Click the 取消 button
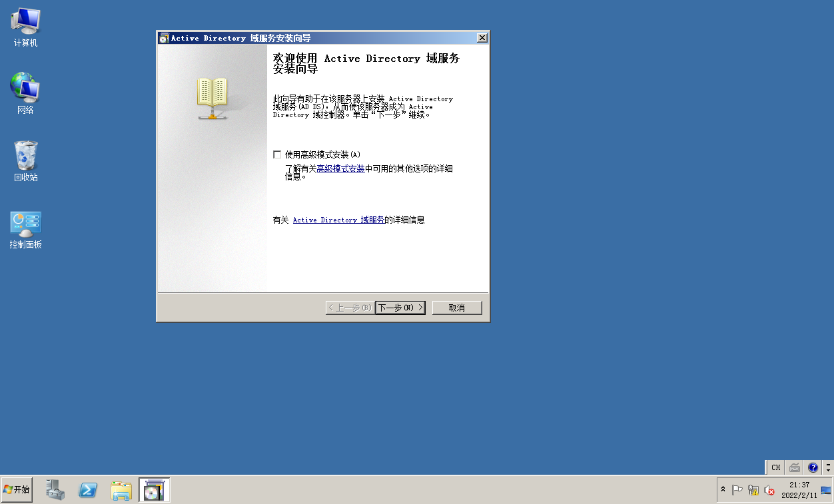This screenshot has width=834, height=504. [457, 308]
